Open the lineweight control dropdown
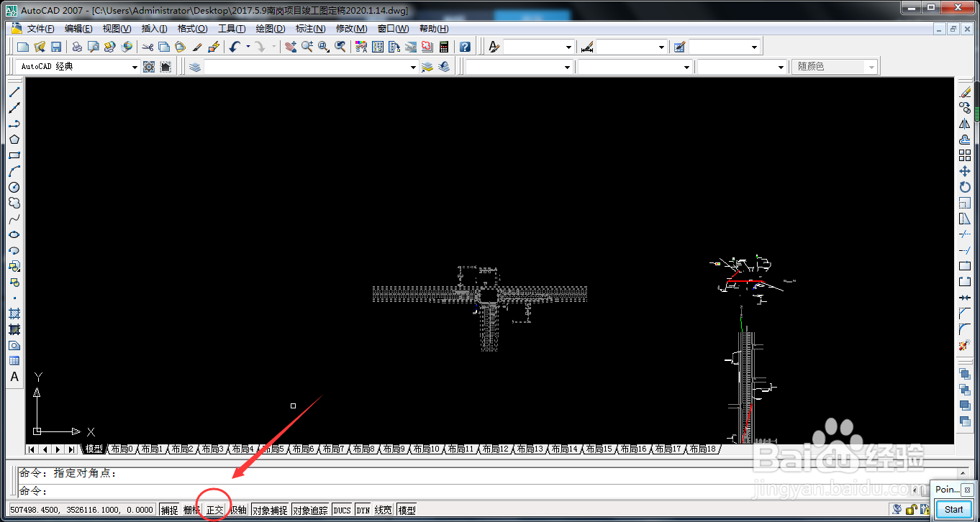 point(781,67)
